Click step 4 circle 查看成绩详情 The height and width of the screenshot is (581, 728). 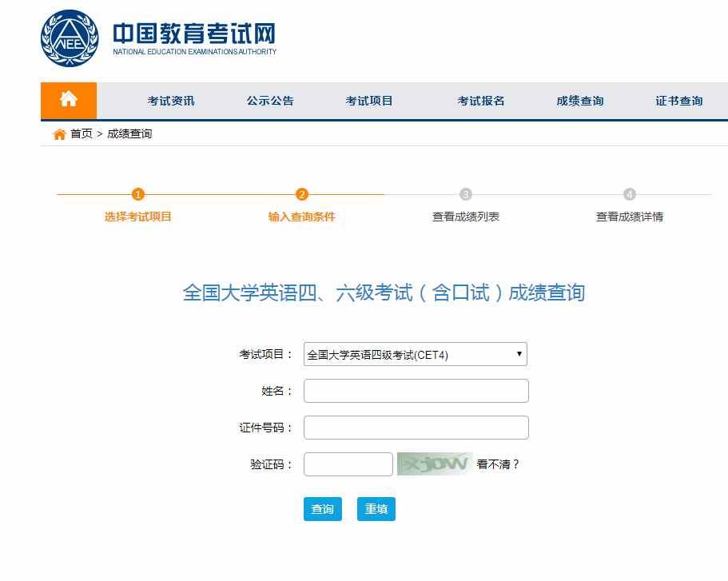(630, 194)
